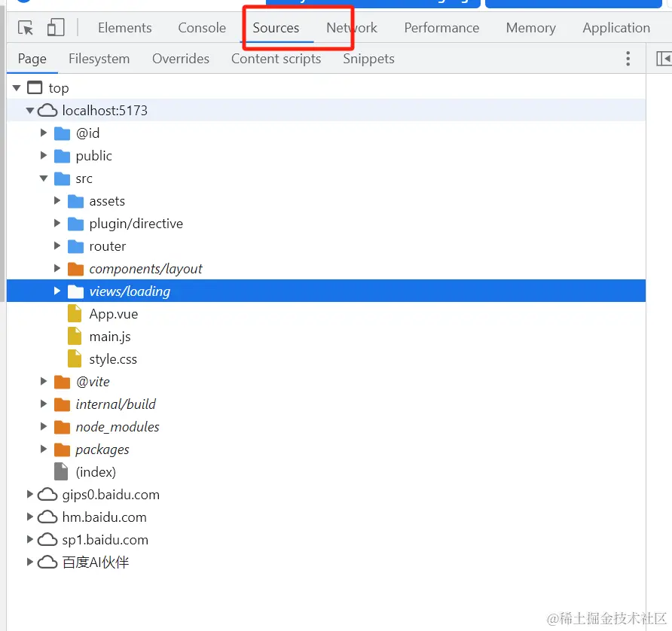Screen dimensions: 672x631
Task: Click the style.css file icon
Action: coord(75,358)
